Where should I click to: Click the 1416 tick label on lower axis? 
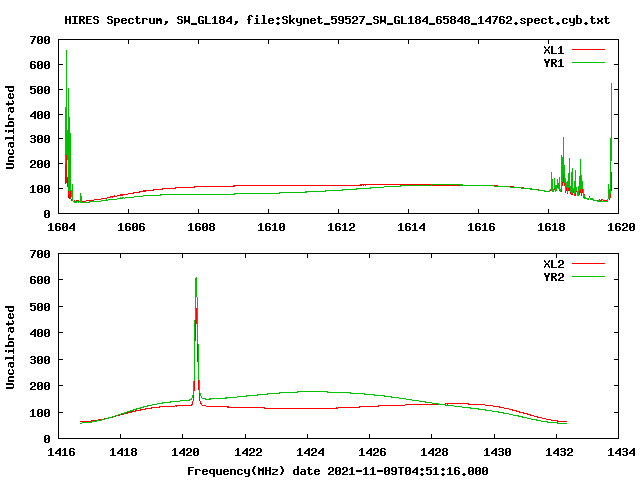[x=61, y=452]
